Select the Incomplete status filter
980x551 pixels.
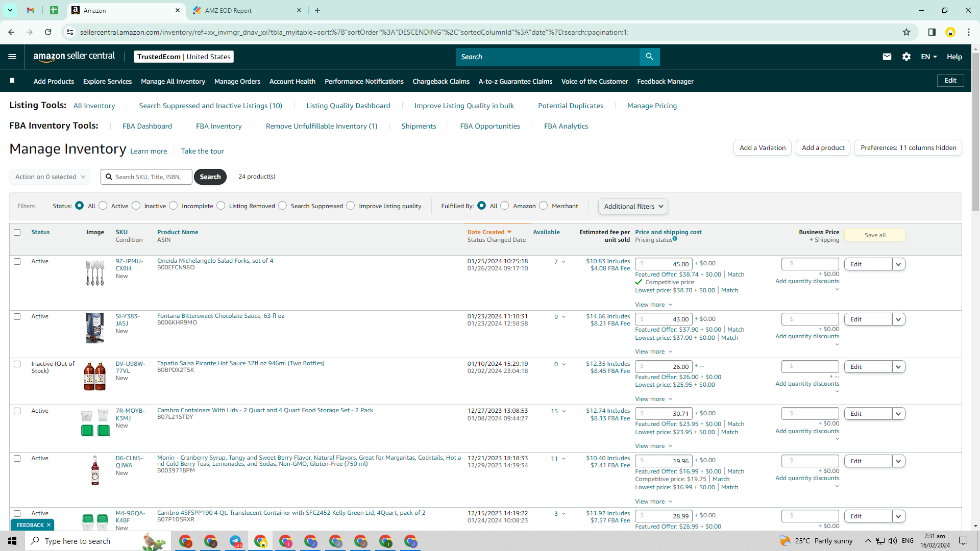point(174,206)
